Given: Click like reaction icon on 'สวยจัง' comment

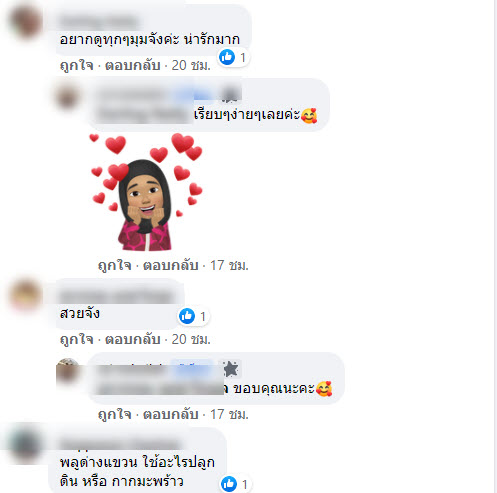Looking at the screenshot, I should [x=187, y=316].
